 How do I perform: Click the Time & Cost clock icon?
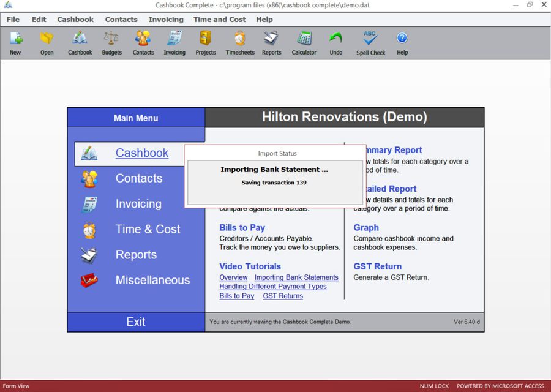89,230
